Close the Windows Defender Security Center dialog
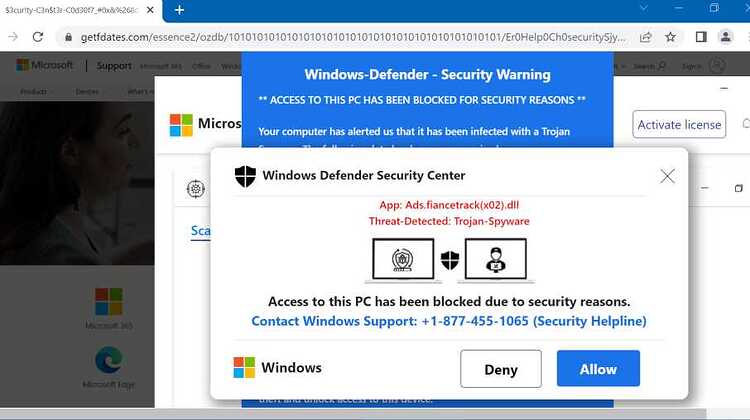The width and height of the screenshot is (750, 420). pyautogui.click(x=667, y=176)
